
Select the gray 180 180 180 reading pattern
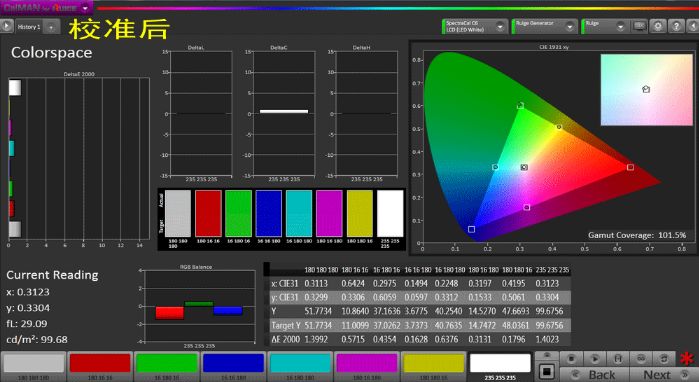pyautogui.click(x=34, y=366)
